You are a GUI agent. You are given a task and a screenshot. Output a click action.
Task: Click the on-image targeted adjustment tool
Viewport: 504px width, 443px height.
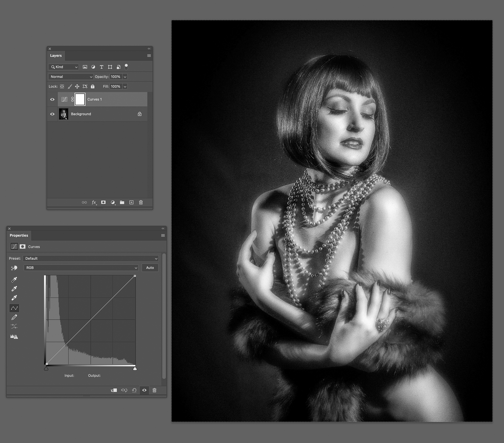click(x=14, y=268)
